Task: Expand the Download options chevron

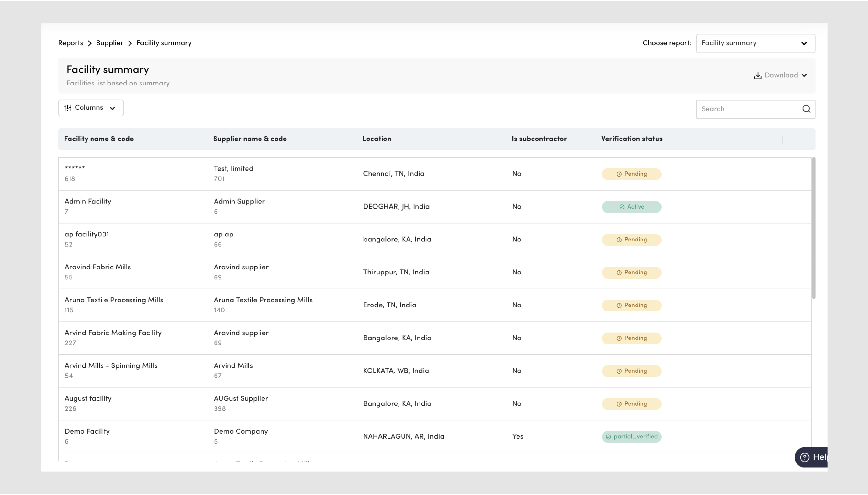Action: pyautogui.click(x=804, y=76)
